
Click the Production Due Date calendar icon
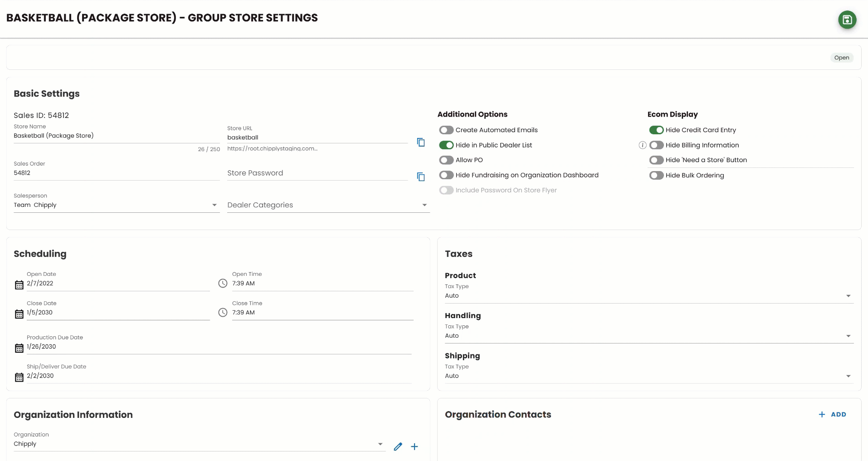[x=19, y=348]
